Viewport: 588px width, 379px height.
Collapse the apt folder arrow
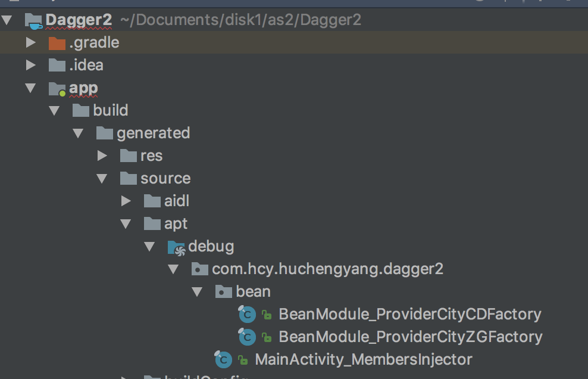pos(126,224)
